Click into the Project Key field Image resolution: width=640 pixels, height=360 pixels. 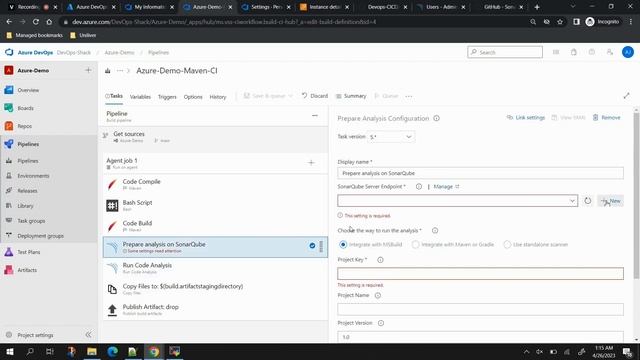[x=480, y=273]
